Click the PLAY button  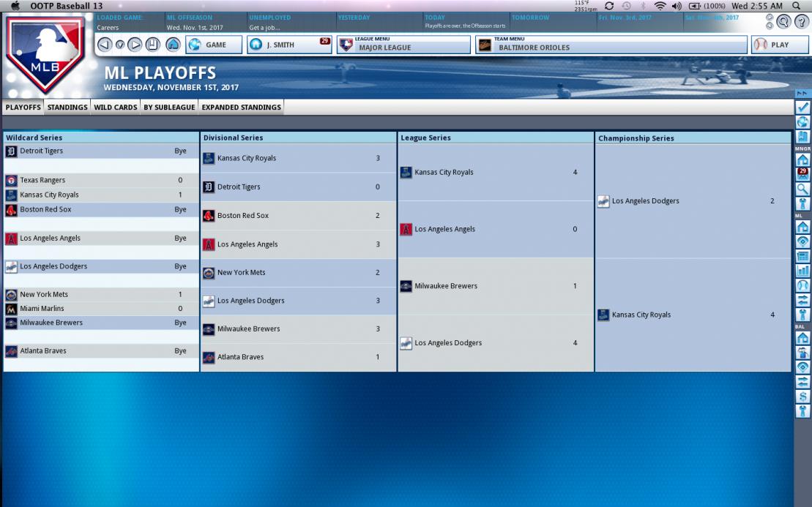[779, 45]
